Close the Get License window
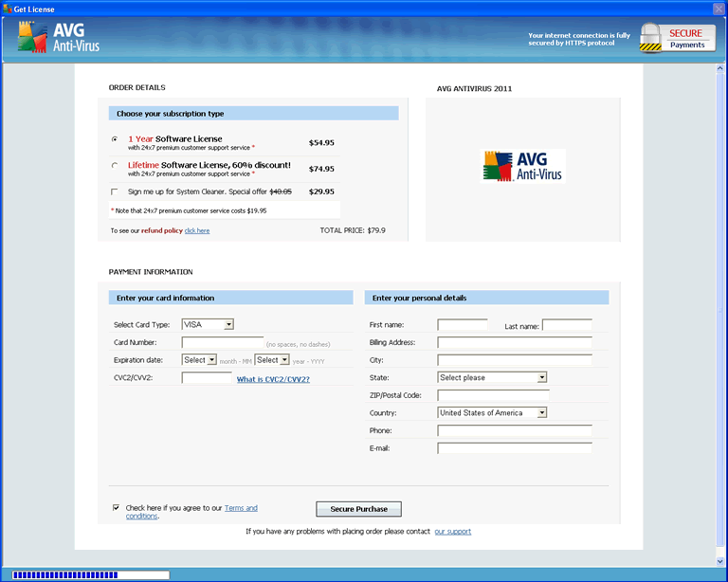 tap(719, 8)
